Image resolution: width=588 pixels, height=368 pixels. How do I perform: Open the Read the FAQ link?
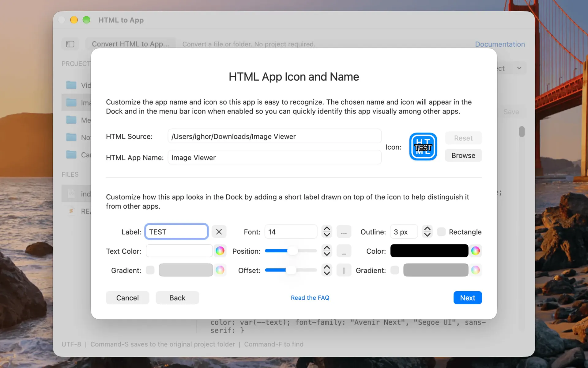point(310,298)
